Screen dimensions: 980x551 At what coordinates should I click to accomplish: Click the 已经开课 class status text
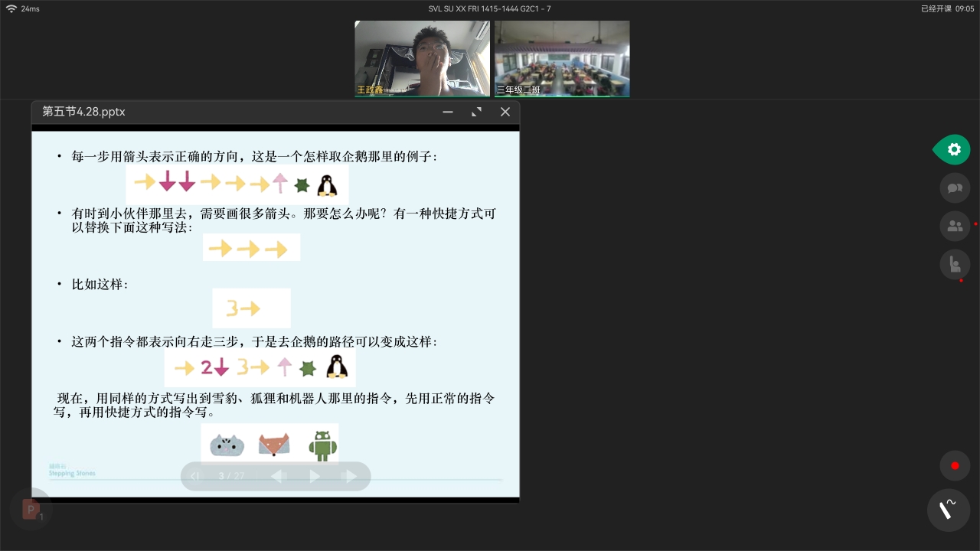pyautogui.click(x=936, y=8)
